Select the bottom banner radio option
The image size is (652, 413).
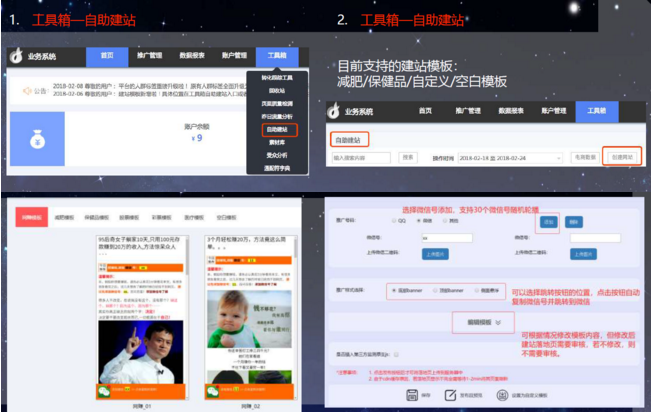tap(395, 290)
